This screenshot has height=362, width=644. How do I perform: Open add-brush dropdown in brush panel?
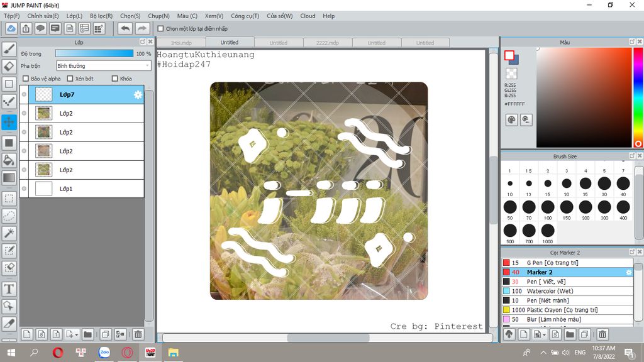click(x=544, y=335)
